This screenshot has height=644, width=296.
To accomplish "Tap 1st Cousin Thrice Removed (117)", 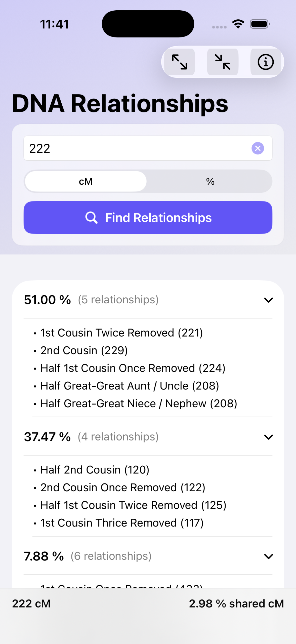I will [122, 523].
